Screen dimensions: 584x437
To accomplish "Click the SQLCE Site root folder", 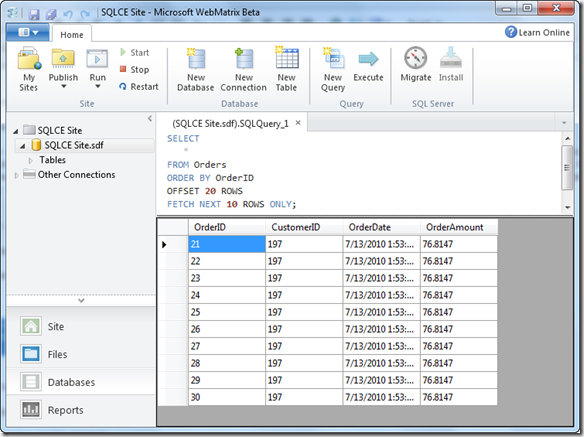I will [53, 130].
